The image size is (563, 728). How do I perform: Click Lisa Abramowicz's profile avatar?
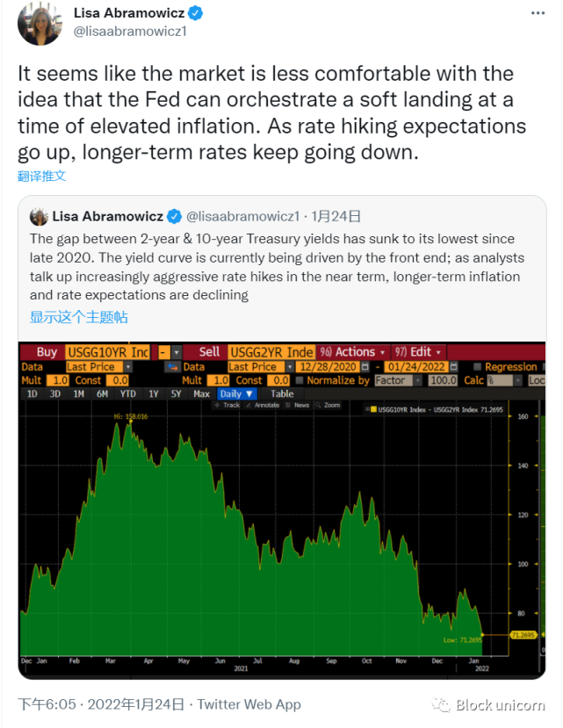(40, 23)
